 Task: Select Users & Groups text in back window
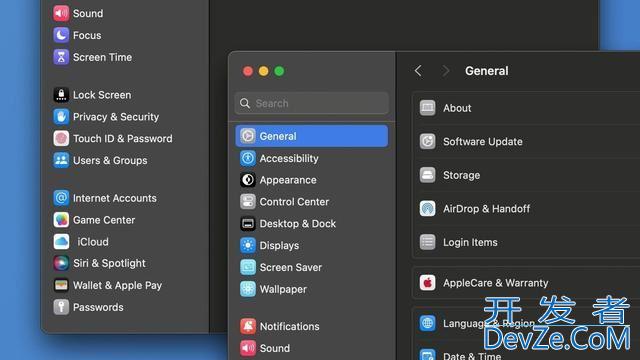point(110,160)
